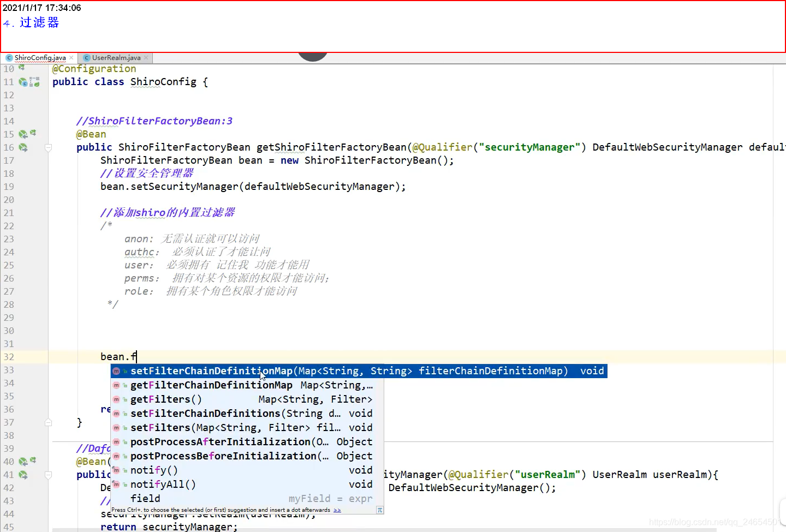Place cursor after 'bean.f' on line 32

136,357
